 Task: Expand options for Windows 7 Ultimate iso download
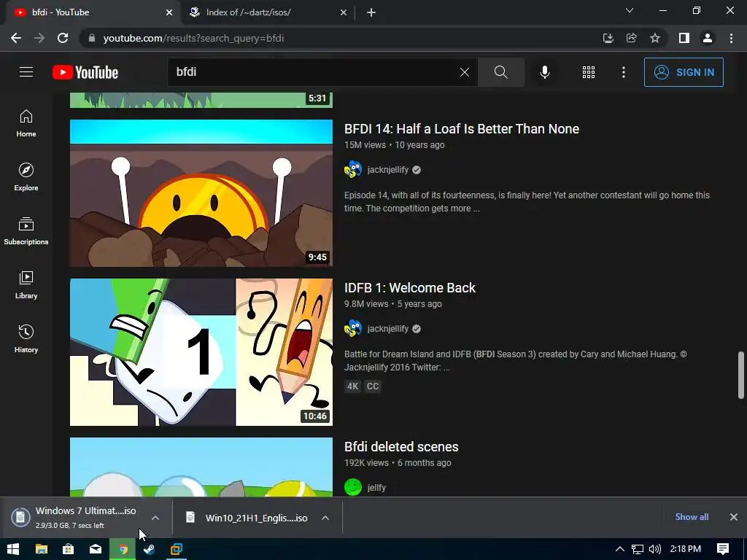coord(155,518)
